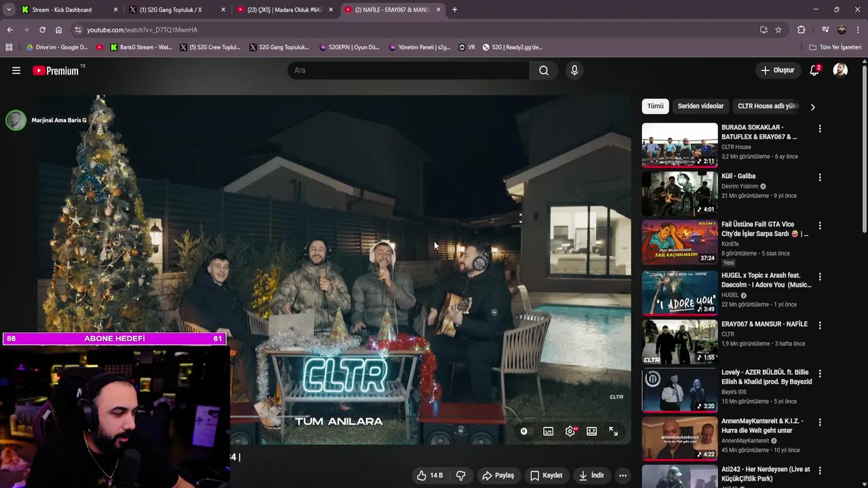Open a new browser tab
This screenshot has height=488, width=868.
pos(454,9)
